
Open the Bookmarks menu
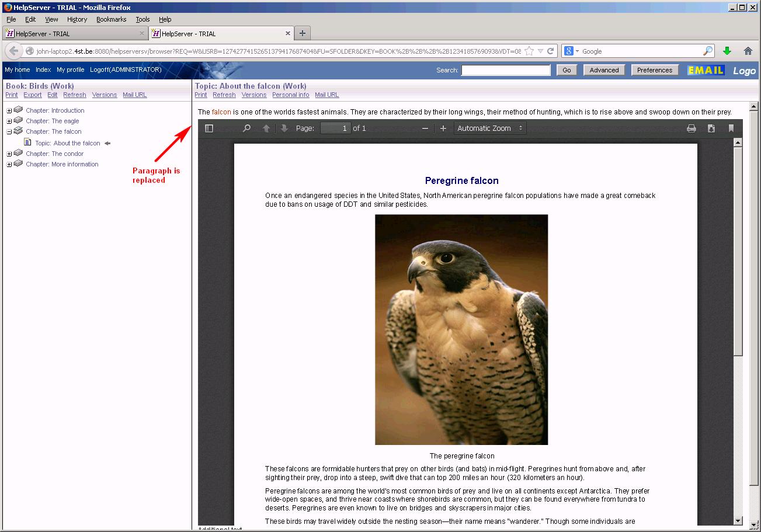(x=111, y=19)
